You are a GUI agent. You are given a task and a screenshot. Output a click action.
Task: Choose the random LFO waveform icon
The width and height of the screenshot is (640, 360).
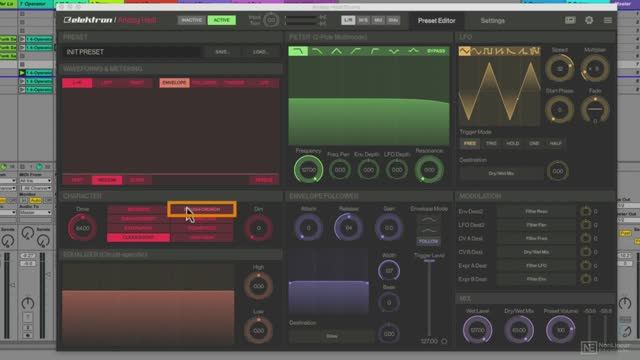pos(534,51)
